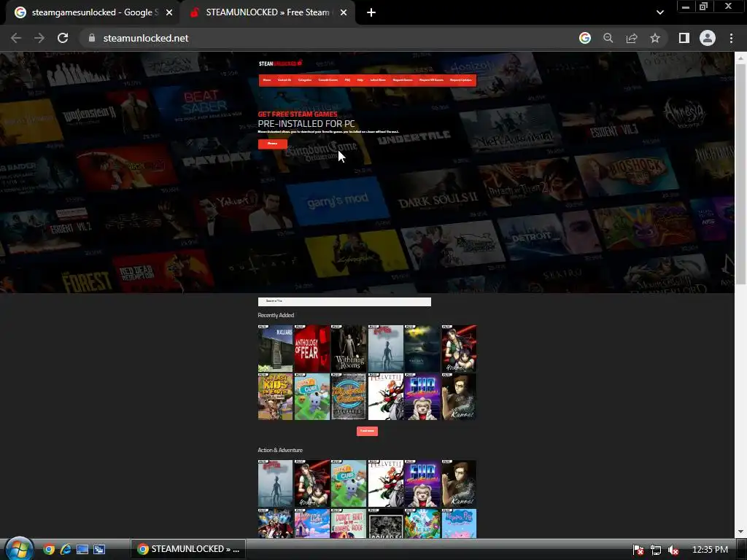The image size is (747, 560).
Task: Open a new tab with the plus button
Action: (x=371, y=12)
